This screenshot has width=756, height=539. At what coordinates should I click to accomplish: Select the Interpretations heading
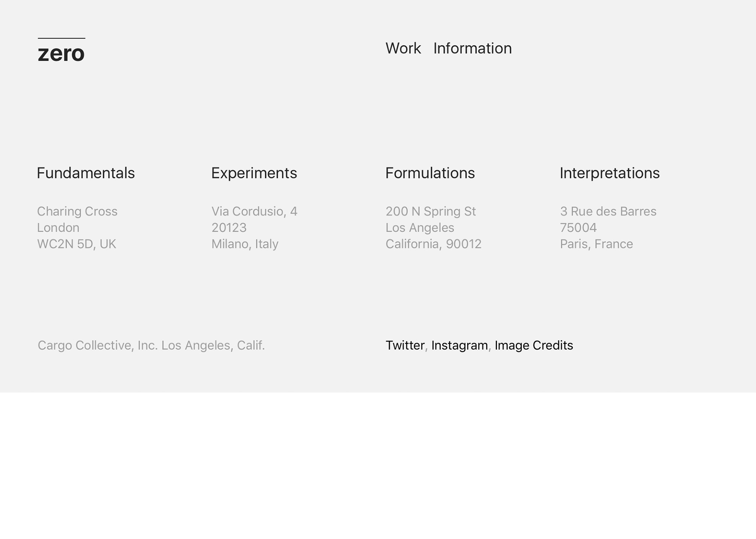click(x=610, y=173)
